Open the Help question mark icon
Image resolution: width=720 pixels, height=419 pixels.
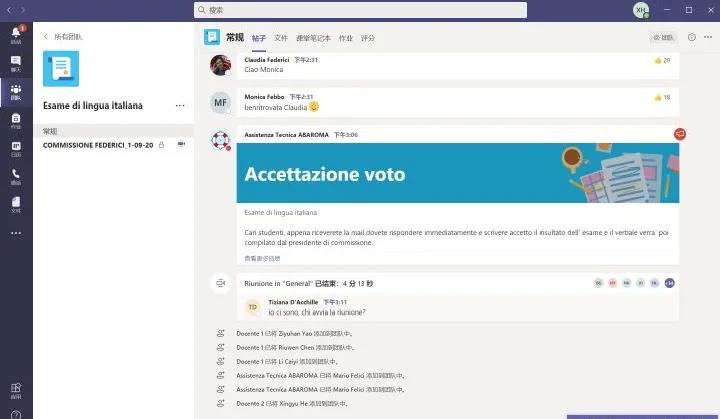tap(16, 415)
